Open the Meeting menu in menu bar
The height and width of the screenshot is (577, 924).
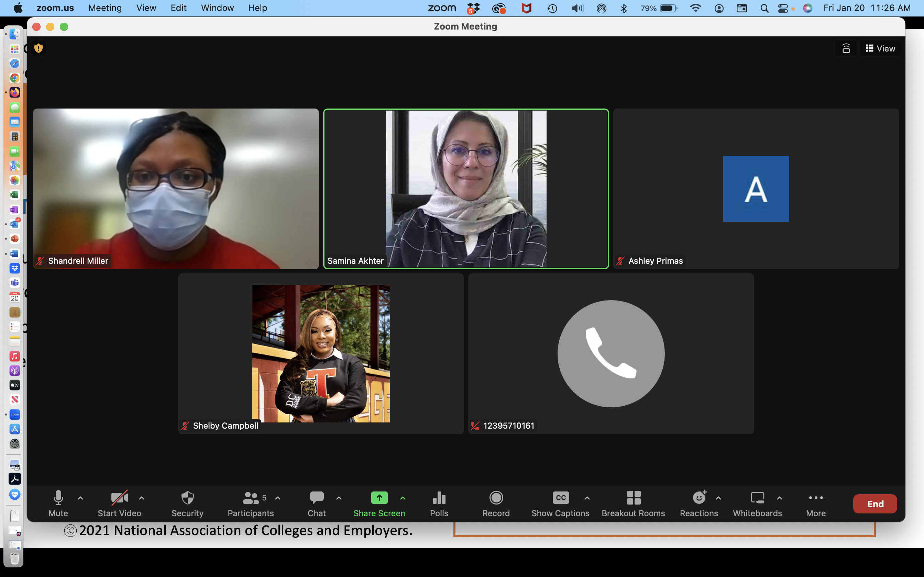(x=104, y=8)
